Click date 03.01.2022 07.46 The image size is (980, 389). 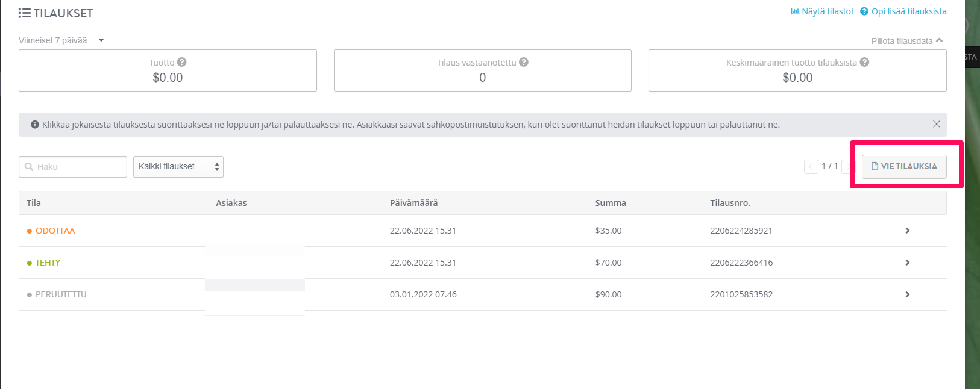point(423,294)
